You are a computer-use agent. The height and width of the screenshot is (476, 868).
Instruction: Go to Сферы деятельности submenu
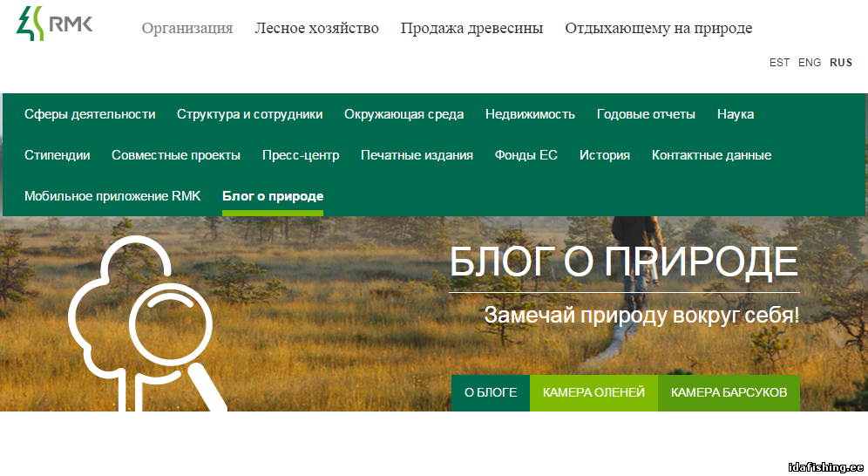90,114
